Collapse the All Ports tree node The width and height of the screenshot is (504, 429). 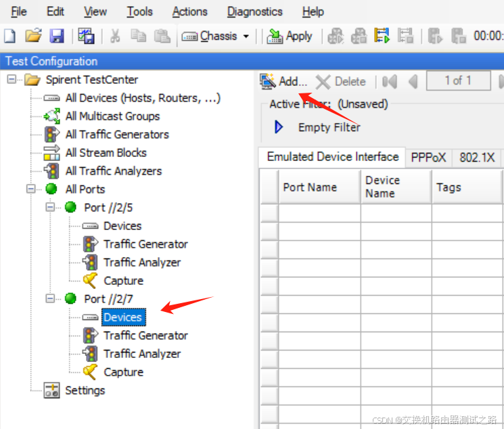pos(31,189)
